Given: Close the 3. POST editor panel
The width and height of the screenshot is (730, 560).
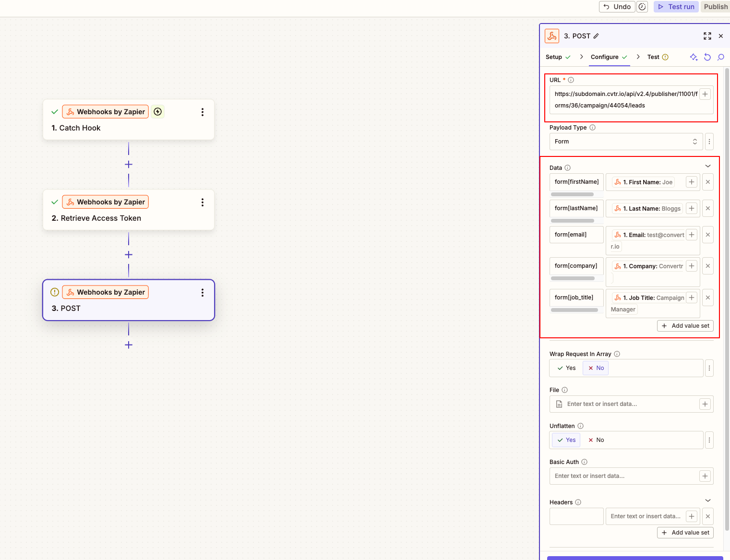Looking at the screenshot, I should (721, 36).
